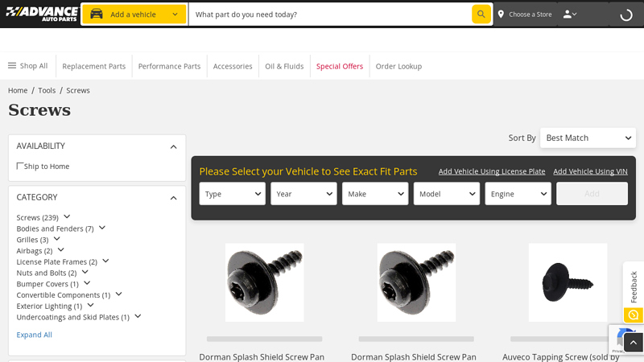Tick the Ship to Home checkbox
This screenshot has width=644, height=362.
19,166
